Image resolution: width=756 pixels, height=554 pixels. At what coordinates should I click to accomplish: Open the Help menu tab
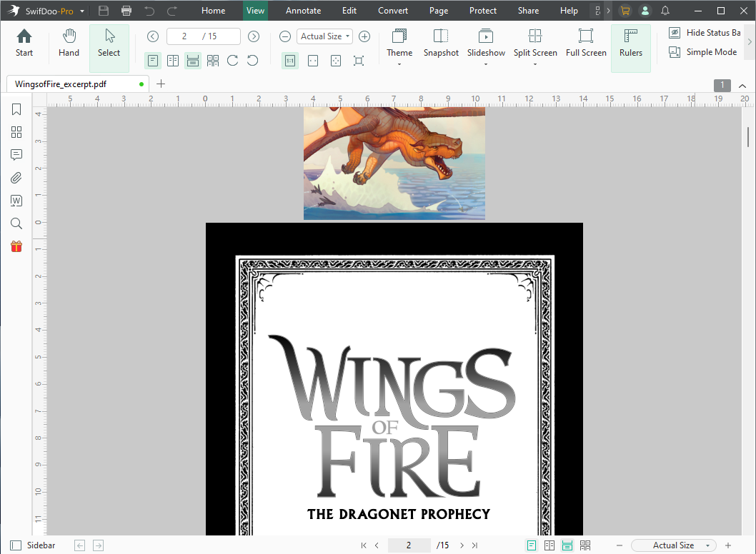(569, 11)
